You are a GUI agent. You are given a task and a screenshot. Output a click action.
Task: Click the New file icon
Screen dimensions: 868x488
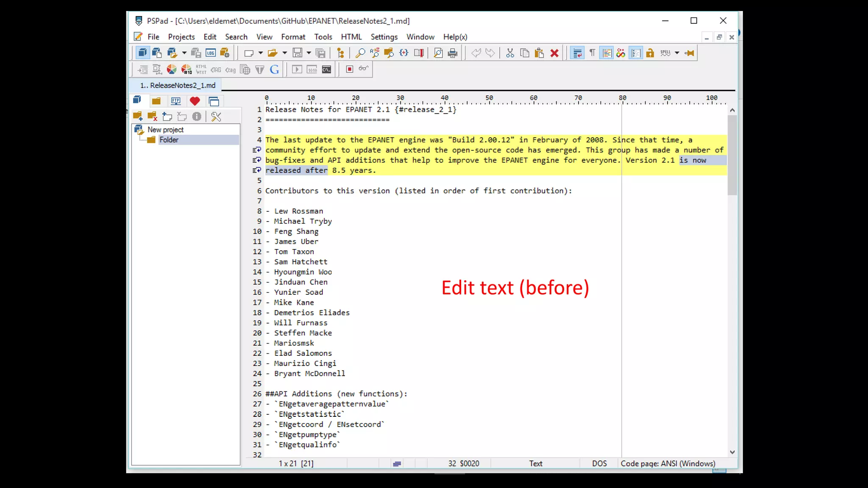point(249,53)
